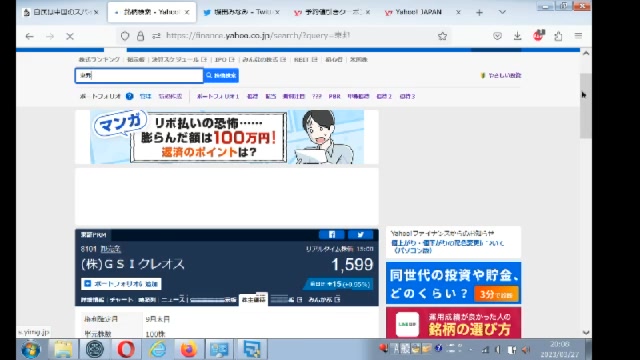The height and width of the screenshot is (360, 640).
Task: Open the ニュース stock tab
Action: [173, 300]
